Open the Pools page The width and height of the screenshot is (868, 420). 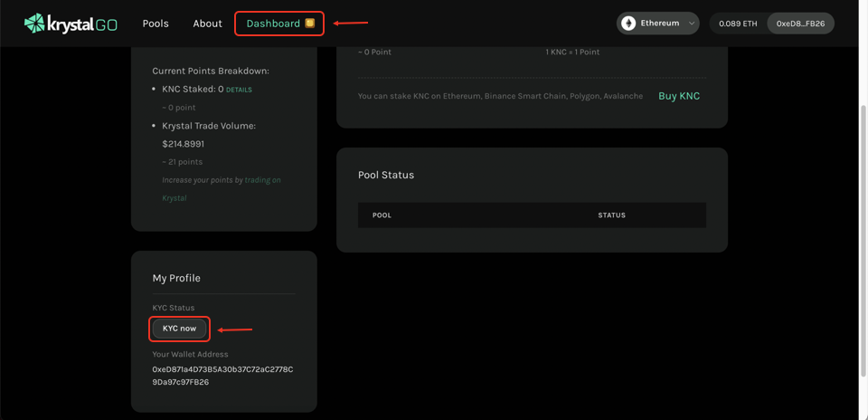pos(156,24)
